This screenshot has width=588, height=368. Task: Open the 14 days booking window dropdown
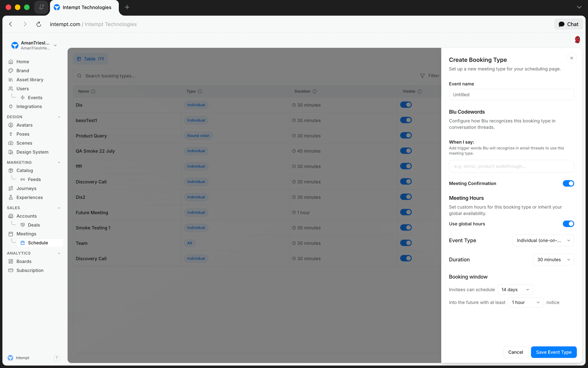[x=515, y=290]
